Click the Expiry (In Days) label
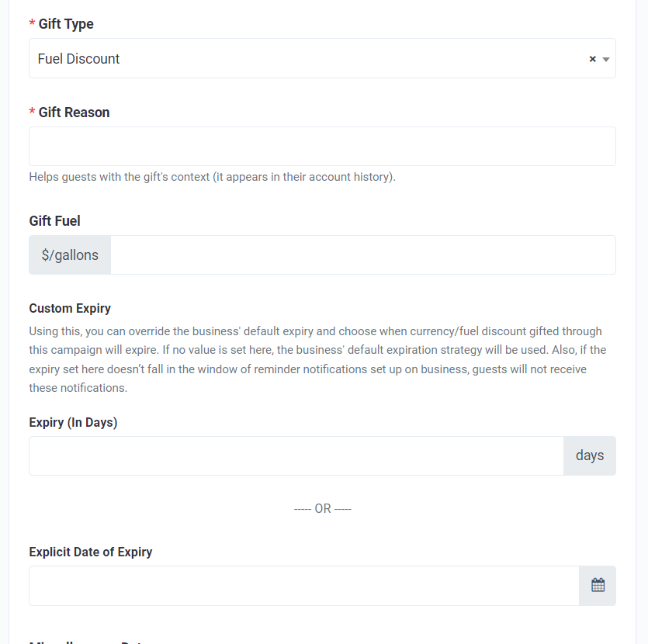 [x=73, y=423]
